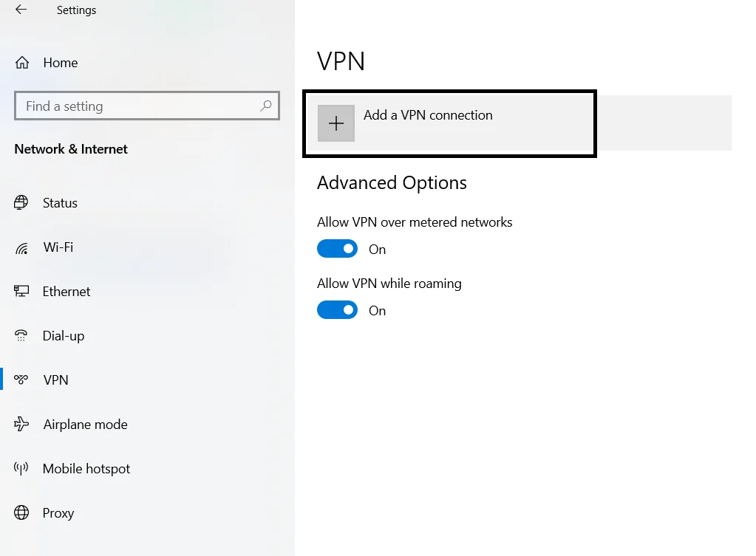The width and height of the screenshot is (756, 556).
Task: Click the Wi-Fi signal icon
Action: (21, 247)
